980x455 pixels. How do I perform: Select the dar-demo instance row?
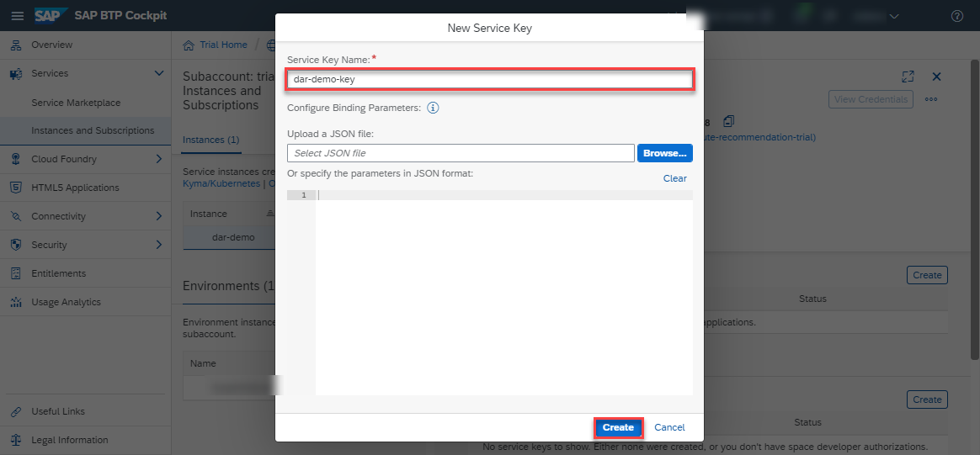point(229,238)
